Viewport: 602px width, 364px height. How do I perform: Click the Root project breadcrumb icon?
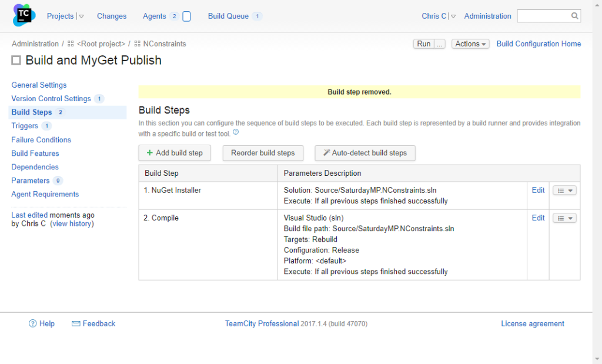(71, 44)
